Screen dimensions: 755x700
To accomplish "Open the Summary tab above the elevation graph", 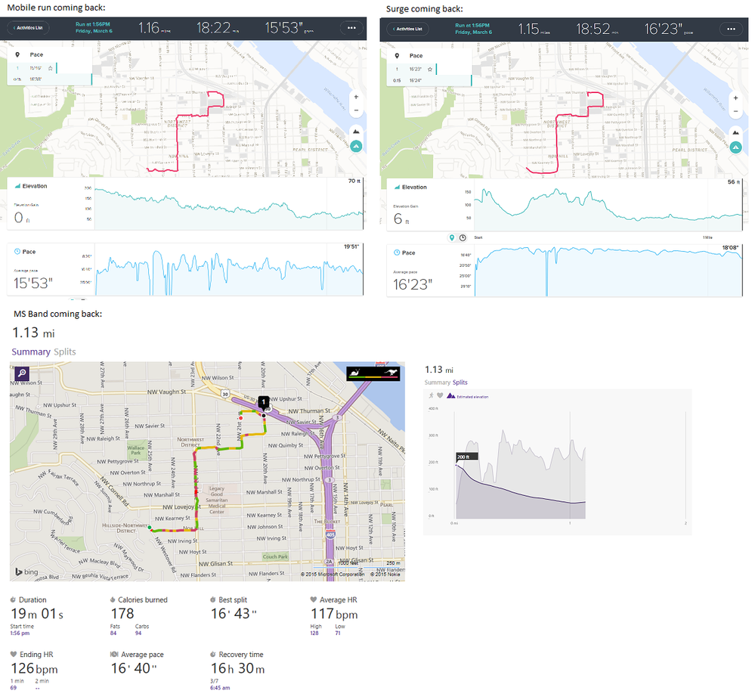I will [438, 382].
